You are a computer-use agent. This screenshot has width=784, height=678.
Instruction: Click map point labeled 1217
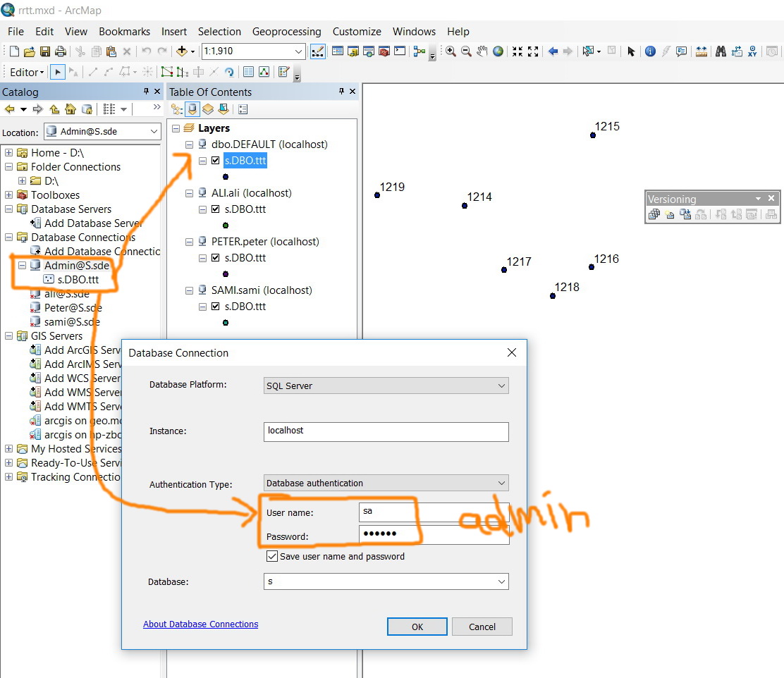[504, 270]
